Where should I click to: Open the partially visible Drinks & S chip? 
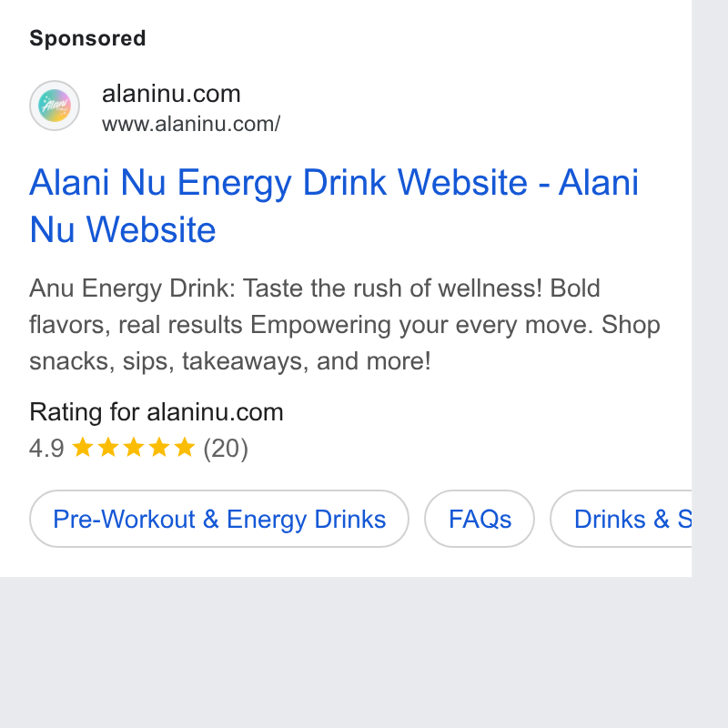coord(622,519)
